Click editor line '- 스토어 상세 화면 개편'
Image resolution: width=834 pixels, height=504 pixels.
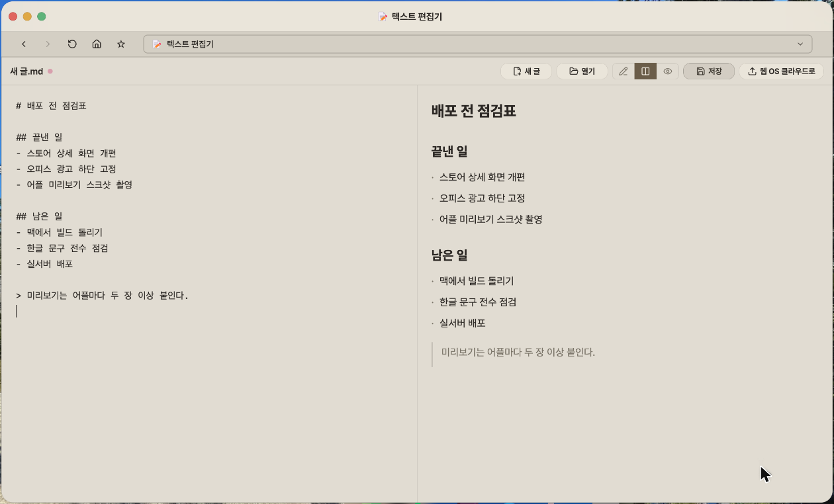(66, 153)
